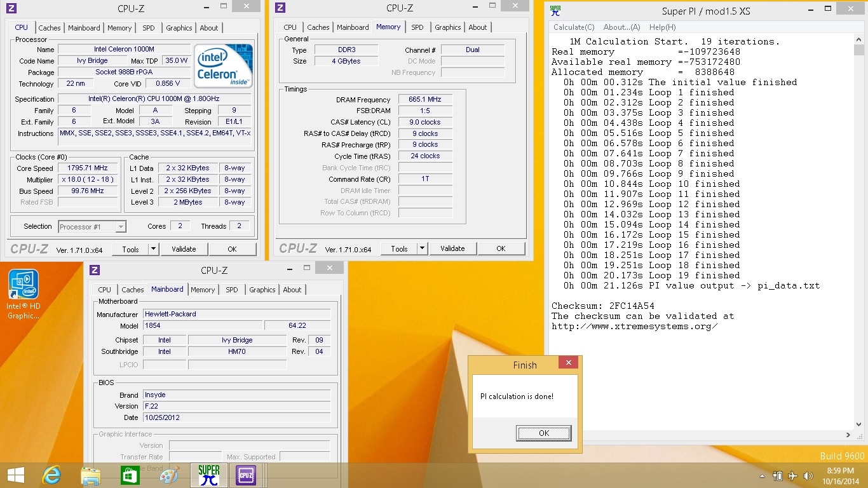This screenshot has width=868, height=488.
Task: Switch to Mainboard tab in CPU window
Action: tap(84, 28)
